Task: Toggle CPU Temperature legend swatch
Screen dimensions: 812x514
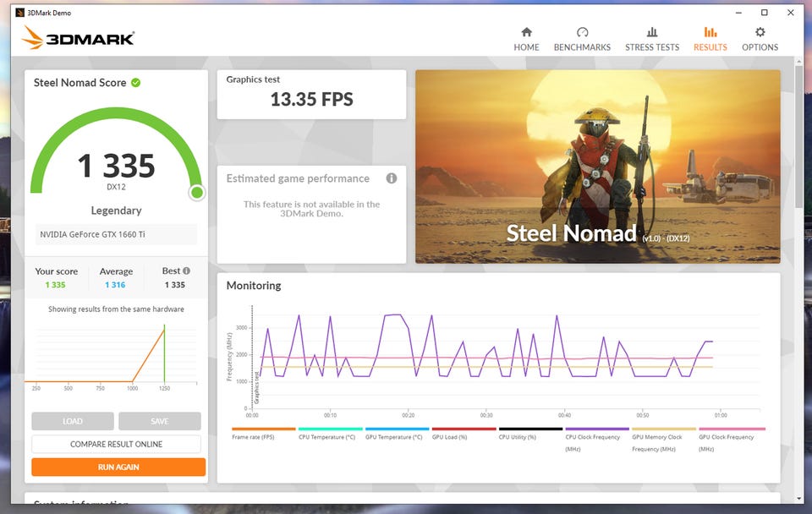Action: click(331, 429)
